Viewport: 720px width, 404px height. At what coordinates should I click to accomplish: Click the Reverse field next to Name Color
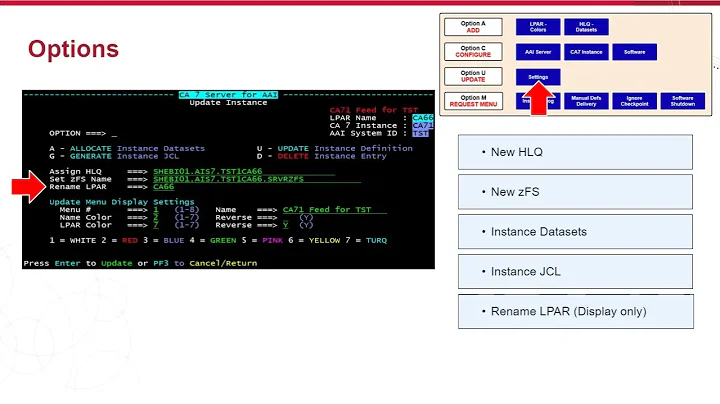tap(285, 218)
